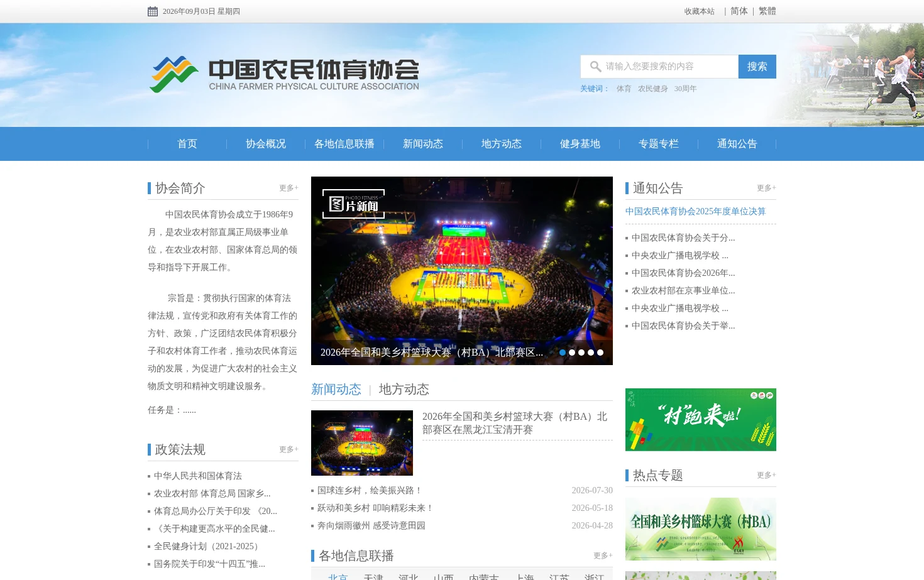The height and width of the screenshot is (580, 924).
Task: Click the calendar icon beside the date
Action: point(153,11)
